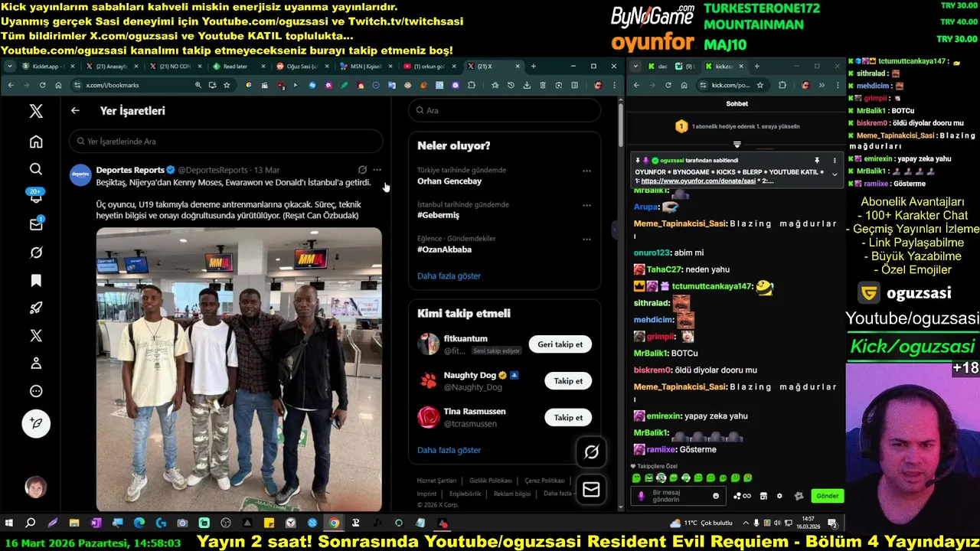Open Bookmarks icon in X sidebar
The width and height of the screenshot is (980, 551).
pyautogui.click(x=36, y=280)
